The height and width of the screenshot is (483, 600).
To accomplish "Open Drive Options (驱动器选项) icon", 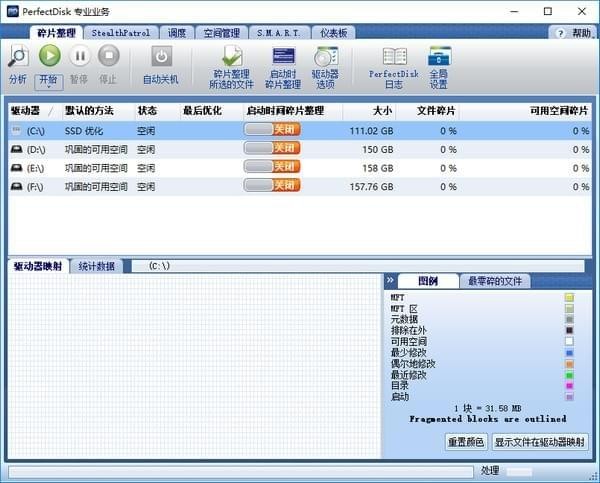I will pyautogui.click(x=326, y=57).
